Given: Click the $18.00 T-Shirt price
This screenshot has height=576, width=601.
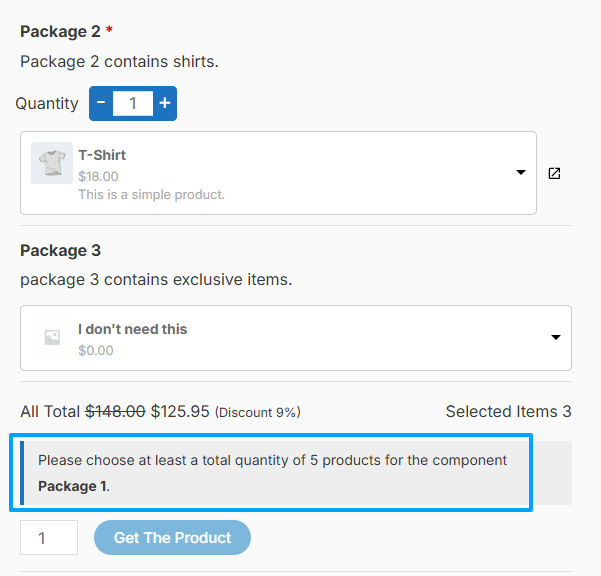Looking at the screenshot, I should click(x=99, y=176).
